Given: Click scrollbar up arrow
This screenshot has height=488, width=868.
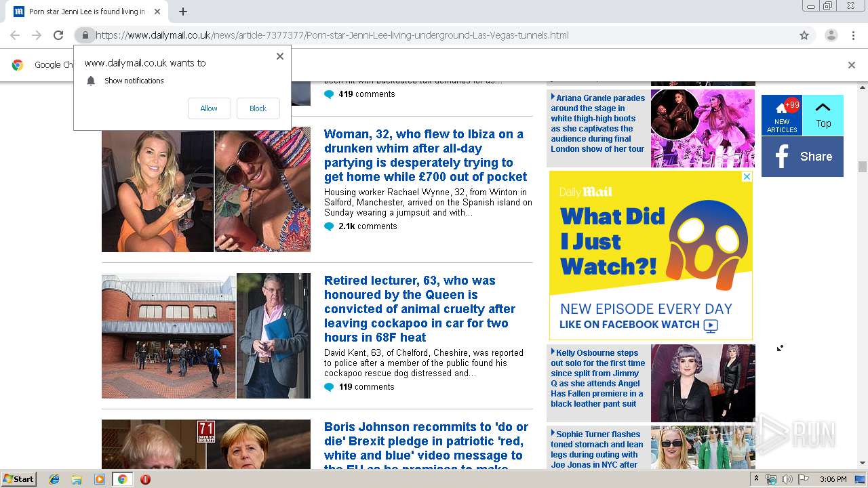Looking at the screenshot, I should (863, 87).
